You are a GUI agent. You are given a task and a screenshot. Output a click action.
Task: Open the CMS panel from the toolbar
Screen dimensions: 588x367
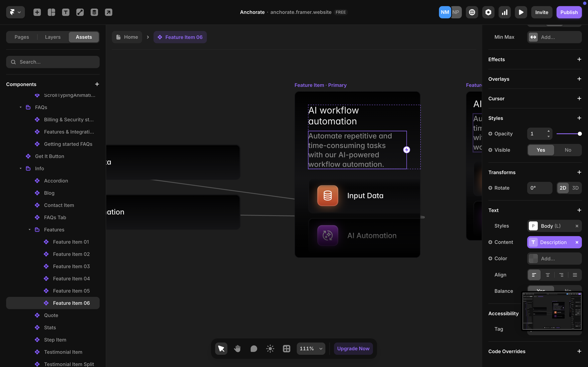click(x=94, y=12)
